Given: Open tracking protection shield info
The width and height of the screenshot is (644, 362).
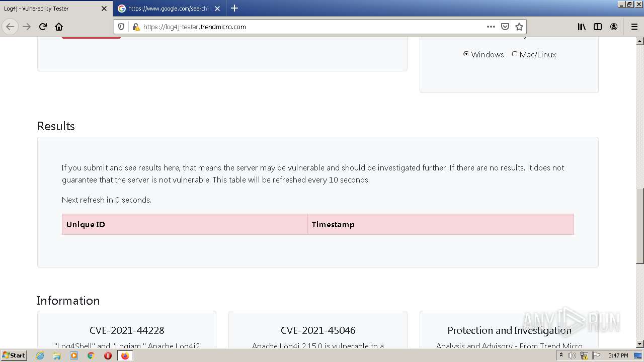Looking at the screenshot, I should coord(121,27).
